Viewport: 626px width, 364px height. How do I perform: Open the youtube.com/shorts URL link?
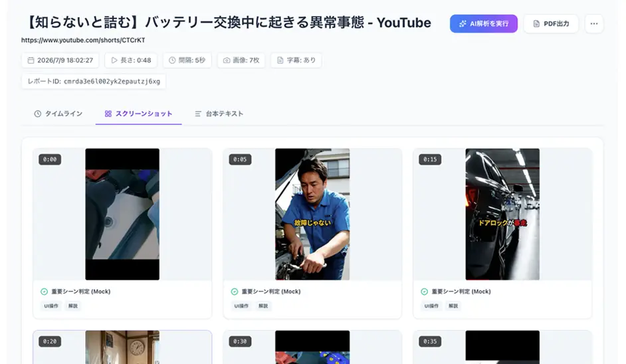tap(83, 40)
